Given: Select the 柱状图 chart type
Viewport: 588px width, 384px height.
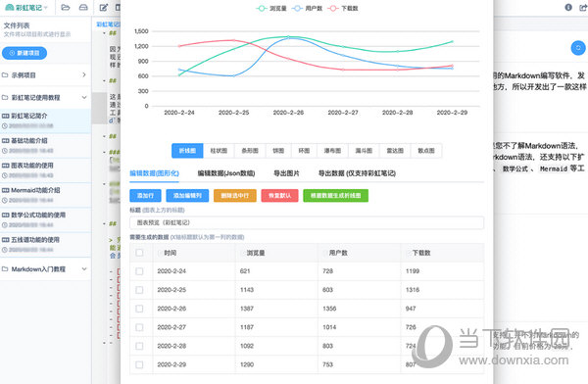Looking at the screenshot, I should (x=219, y=151).
